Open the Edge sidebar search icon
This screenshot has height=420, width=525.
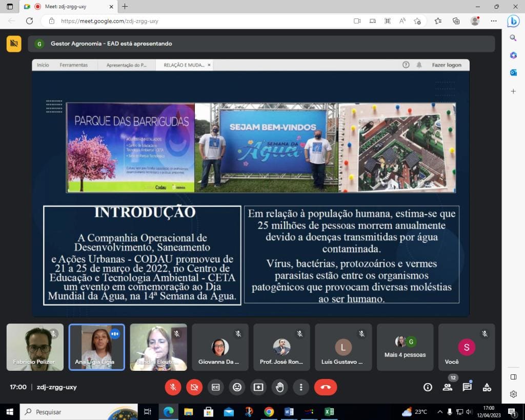(513, 38)
